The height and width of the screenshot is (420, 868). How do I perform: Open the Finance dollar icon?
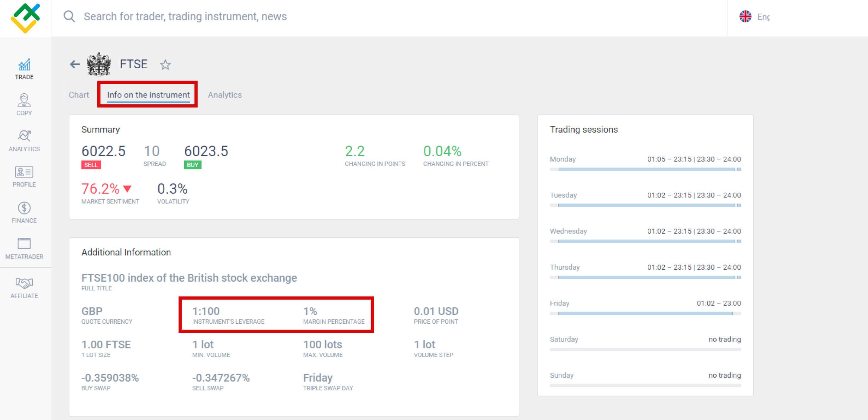click(x=24, y=208)
